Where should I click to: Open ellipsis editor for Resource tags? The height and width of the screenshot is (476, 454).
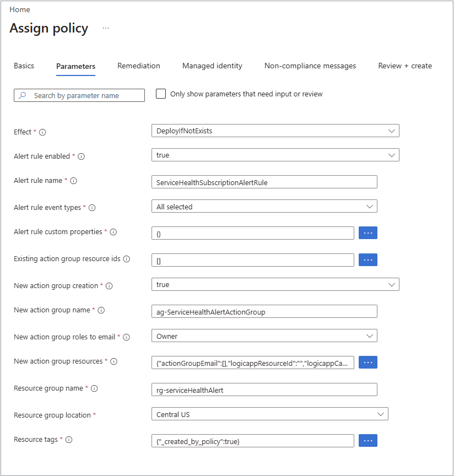(367, 441)
